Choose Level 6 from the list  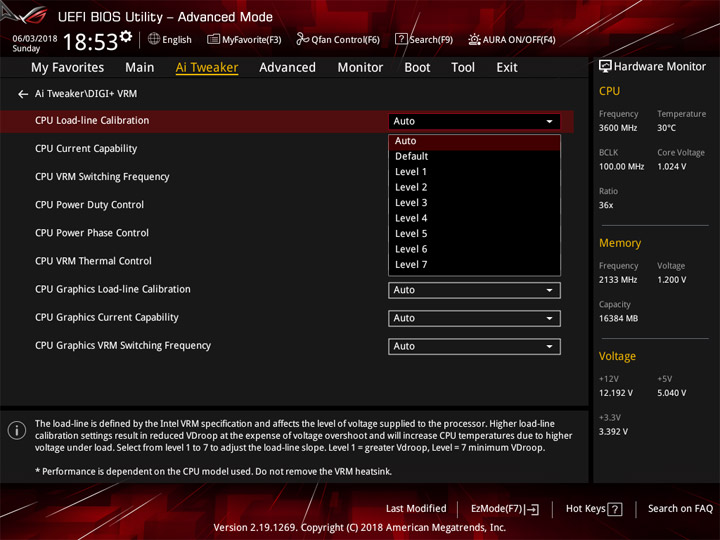[474, 249]
